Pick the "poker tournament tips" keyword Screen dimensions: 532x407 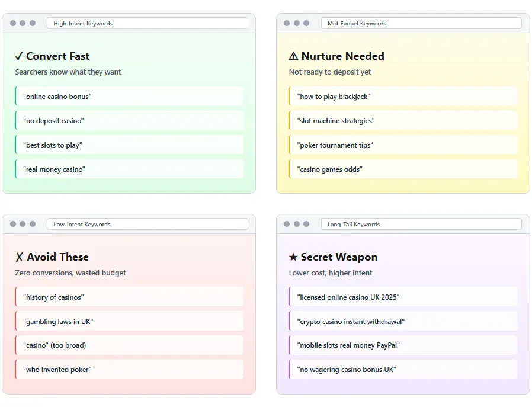click(403, 145)
